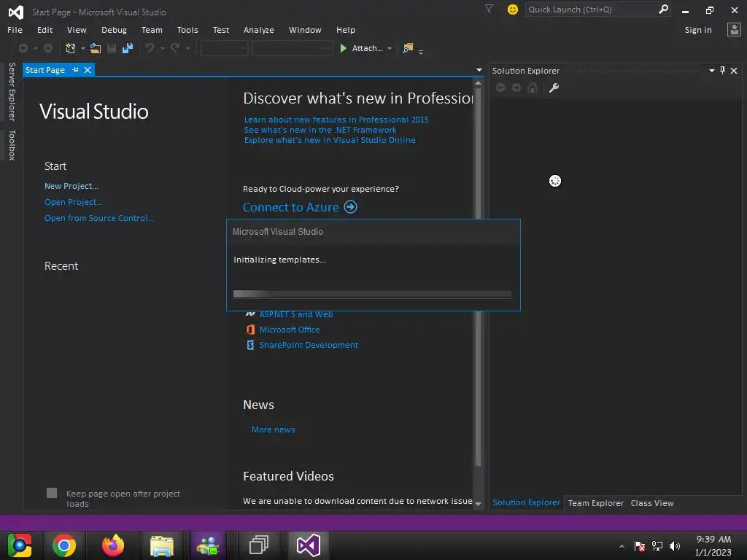Click the Connect to Azure arrow circle icon
747x560 pixels.
click(x=351, y=207)
